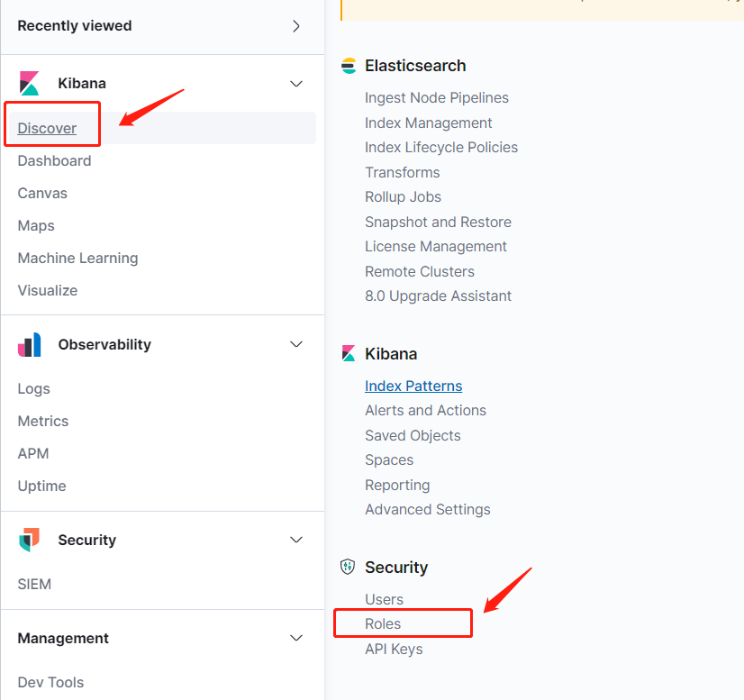This screenshot has height=700, width=744.
Task: Collapse the Management nav group
Action: [296, 638]
